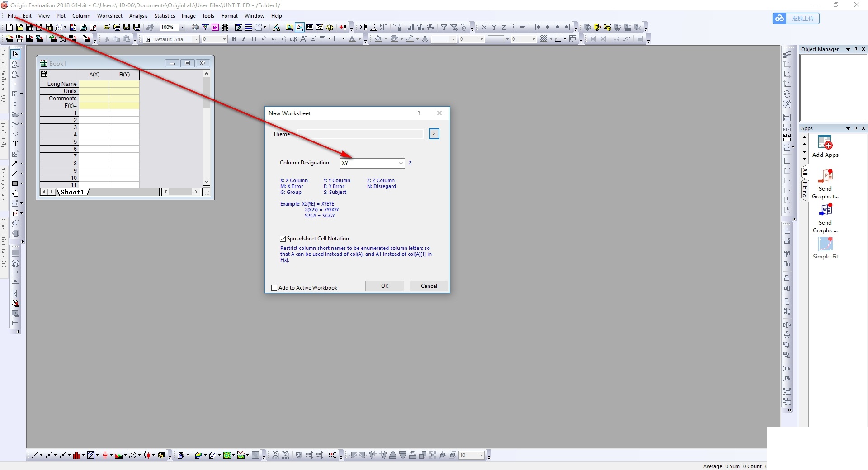Select the Screen Reader crosshair tool
The image size is (868, 470).
(15, 84)
